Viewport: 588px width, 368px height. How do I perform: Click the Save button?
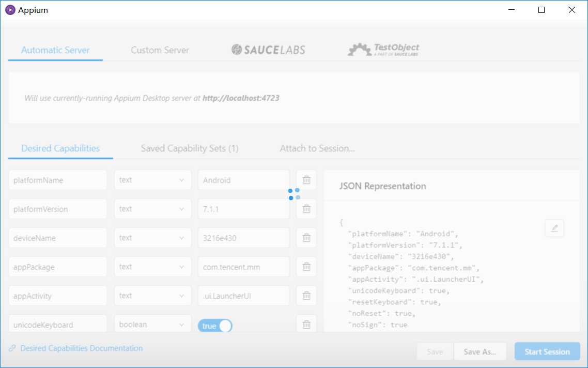pyautogui.click(x=435, y=351)
